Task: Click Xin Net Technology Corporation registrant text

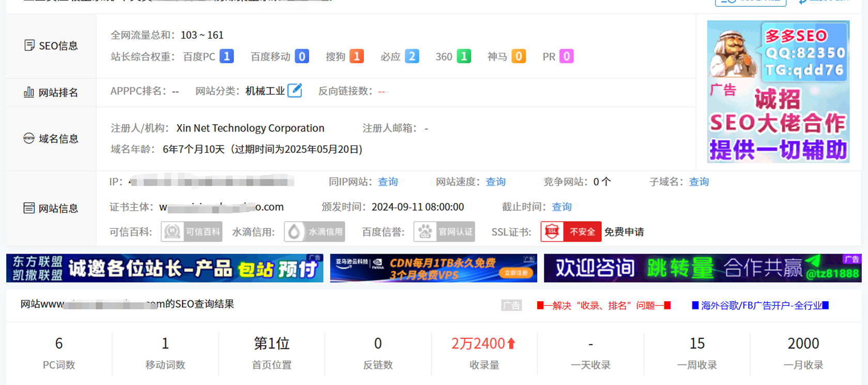Action: [x=250, y=128]
